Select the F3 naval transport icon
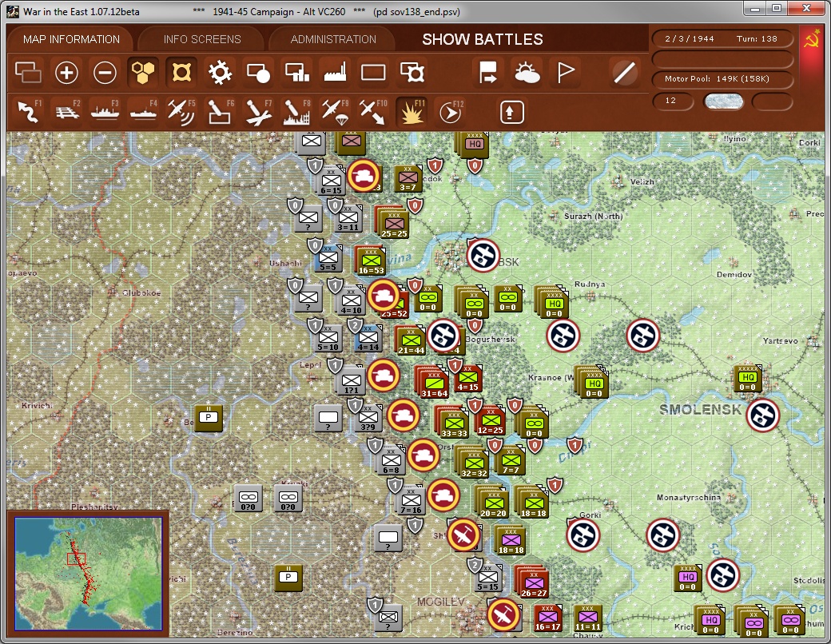Screen dimensions: 831x644 click(105, 112)
